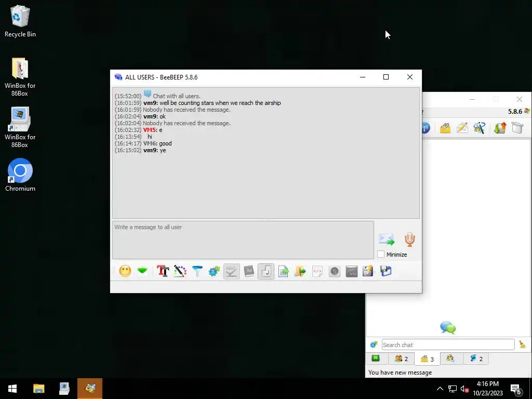Click the message box 'Write a message to all user'
The width and height of the screenshot is (532, 399).
[x=243, y=240]
